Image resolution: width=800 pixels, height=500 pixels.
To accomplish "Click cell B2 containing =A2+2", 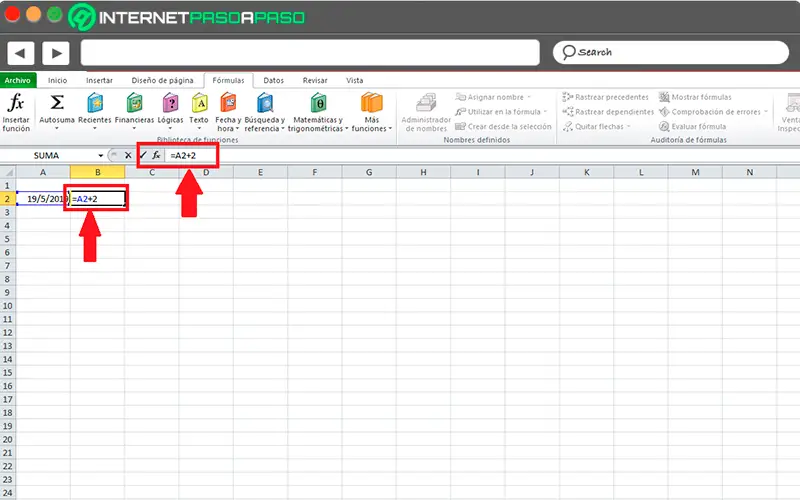I will click(x=97, y=199).
